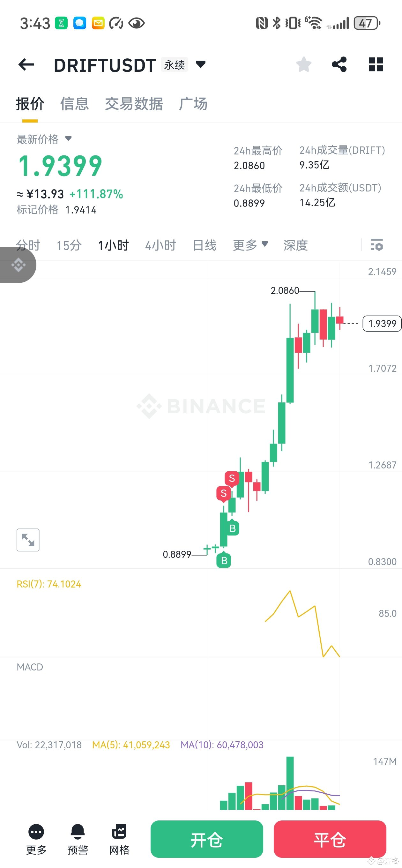The height and width of the screenshot is (868, 402).
Task: Switch to the 交易数据 tab
Action: (x=134, y=104)
